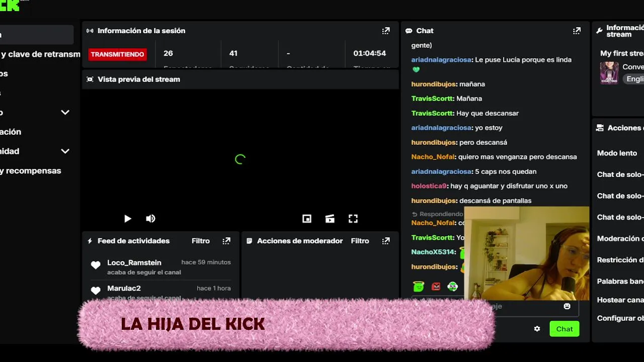This screenshot has width=644, height=362.
Task: Make stream preview fullscreen
Action: (x=353, y=219)
